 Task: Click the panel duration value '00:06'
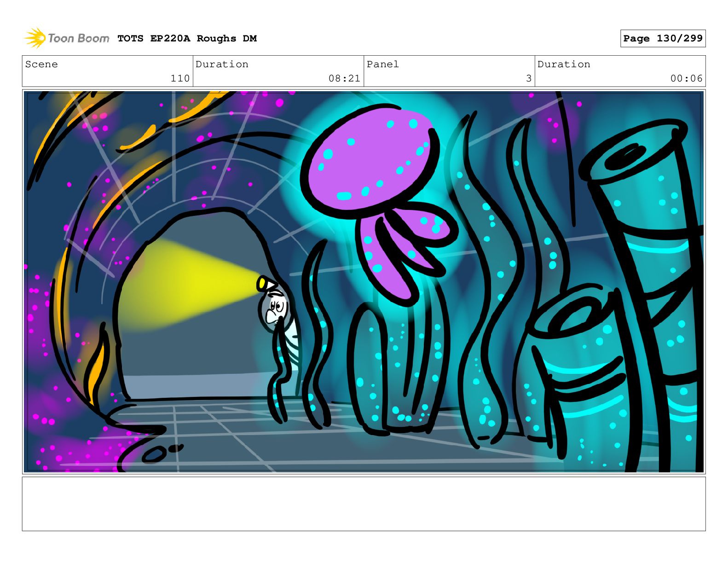click(686, 79)
